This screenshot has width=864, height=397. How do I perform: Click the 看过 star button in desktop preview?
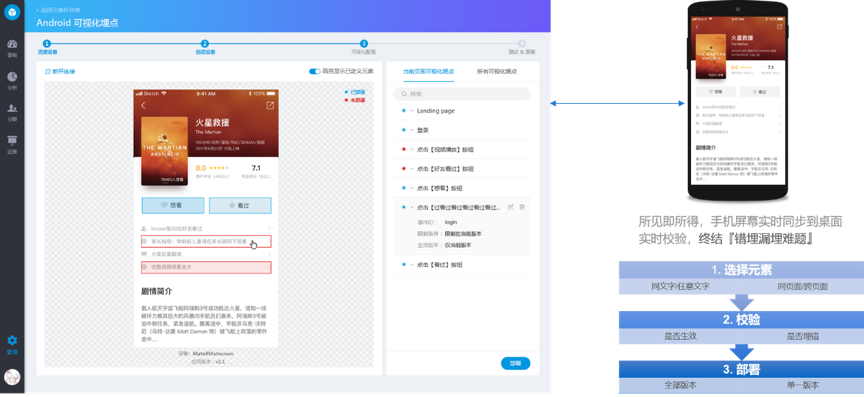tap(240, 205)
